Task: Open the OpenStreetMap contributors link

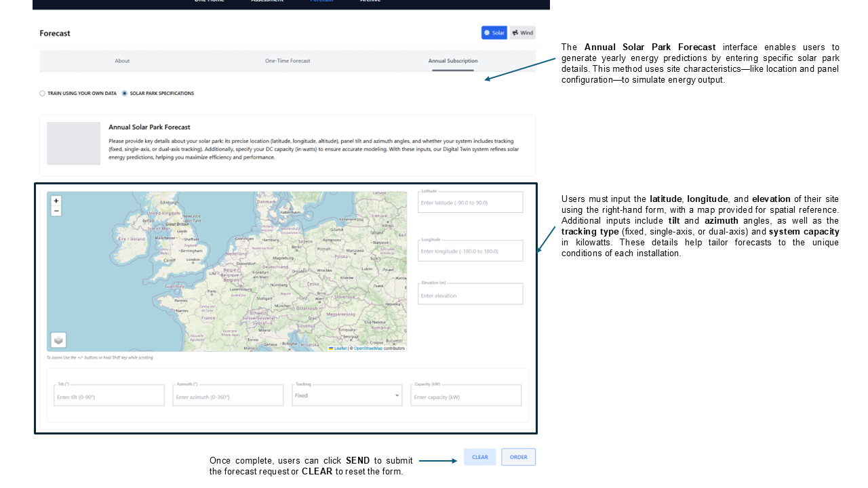Action: (369, 348)
